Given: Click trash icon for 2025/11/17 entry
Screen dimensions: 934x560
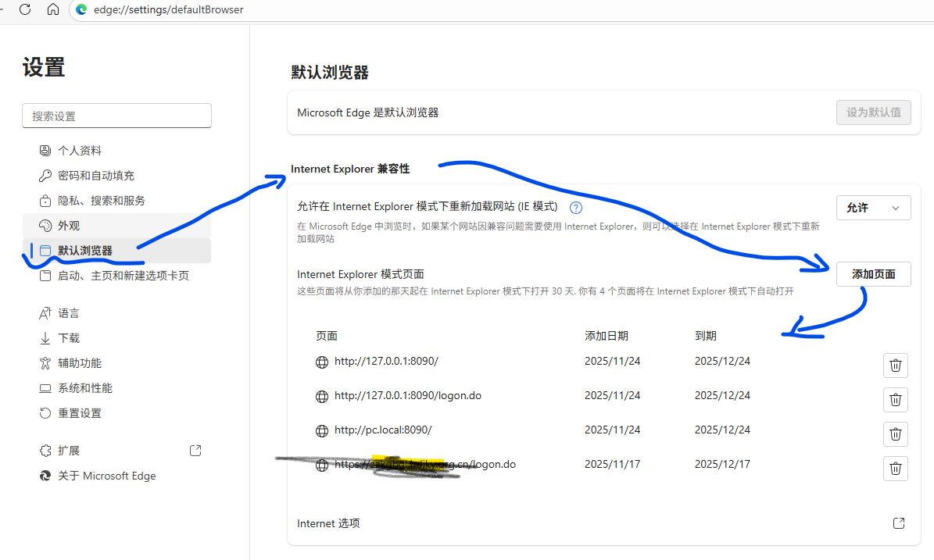Looking at the screenshot, I should point(896,469).
